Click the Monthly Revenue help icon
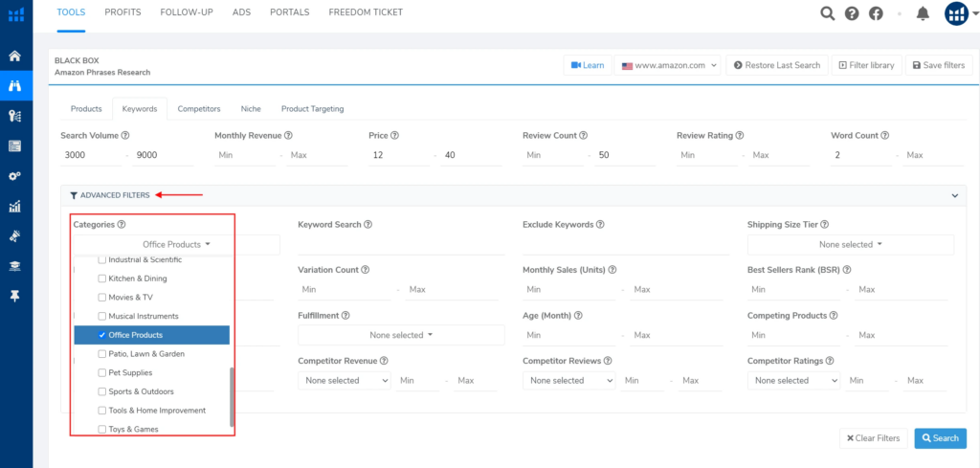This screenshot has width=980, height=468. [288, 135]
